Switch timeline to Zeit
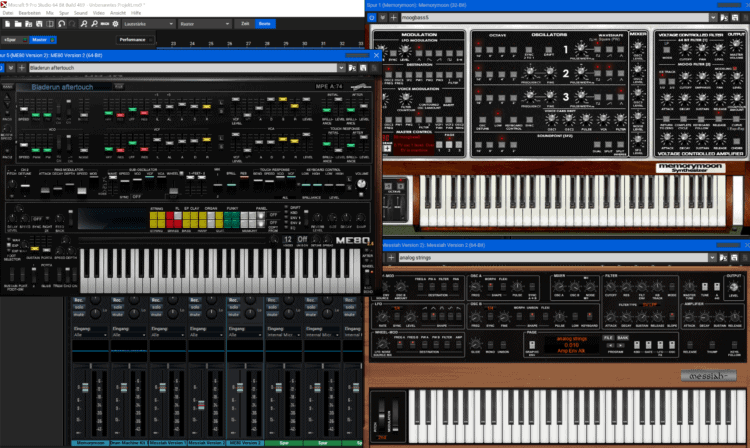750x448 pixels. (245, 24)
